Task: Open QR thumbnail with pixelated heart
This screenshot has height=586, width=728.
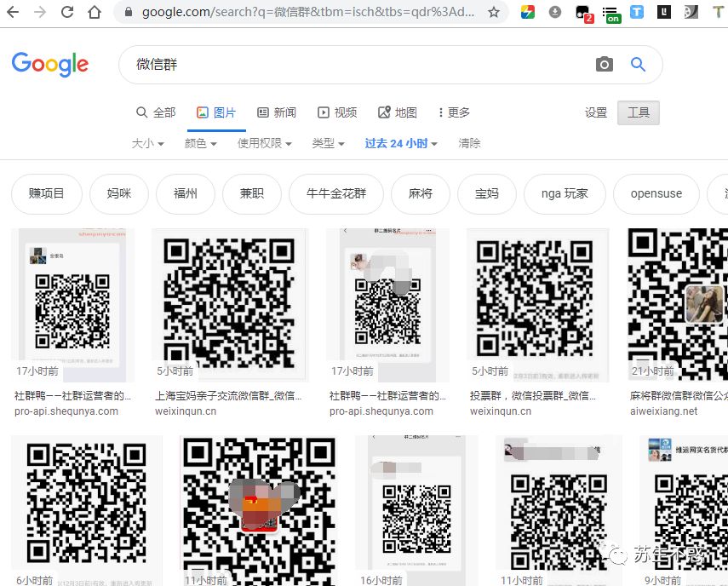Action: (x=259, y=510)
